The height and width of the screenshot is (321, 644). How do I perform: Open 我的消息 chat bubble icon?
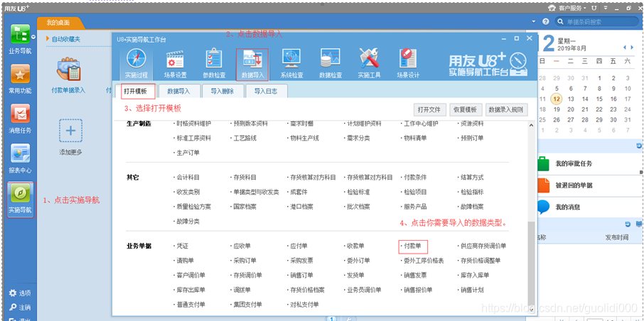[x=543, y=207]
